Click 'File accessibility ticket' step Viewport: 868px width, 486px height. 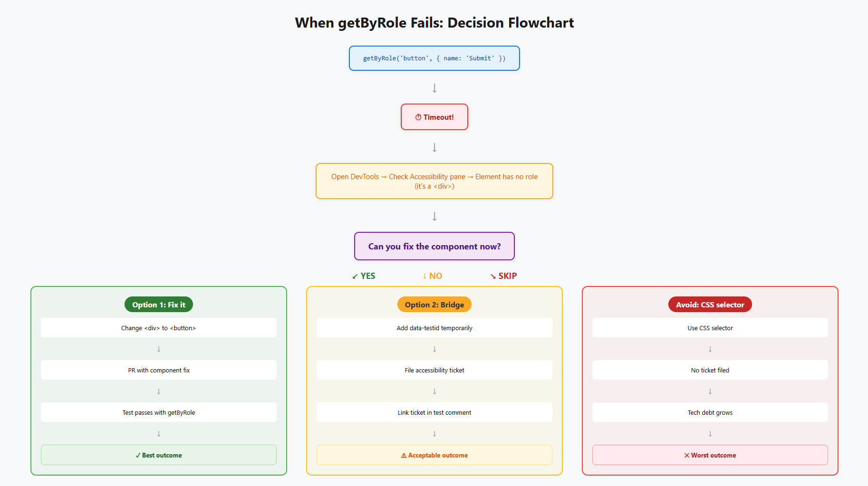point(434,370)
